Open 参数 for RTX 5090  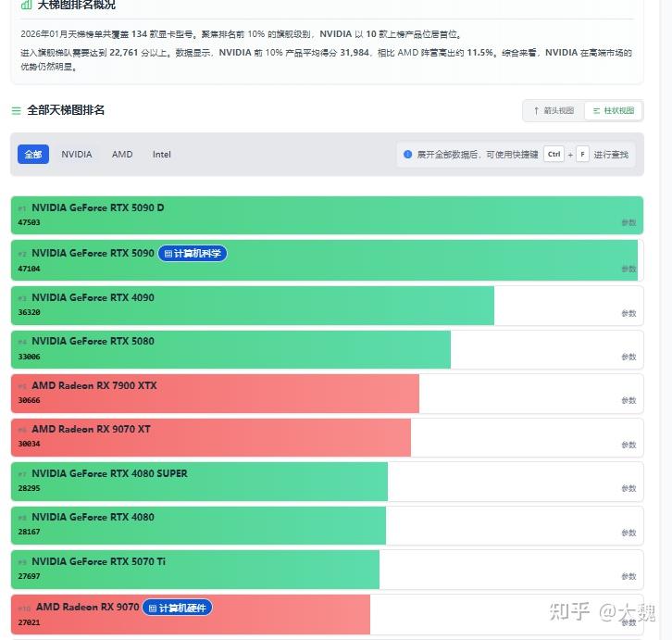click(628, 269)
